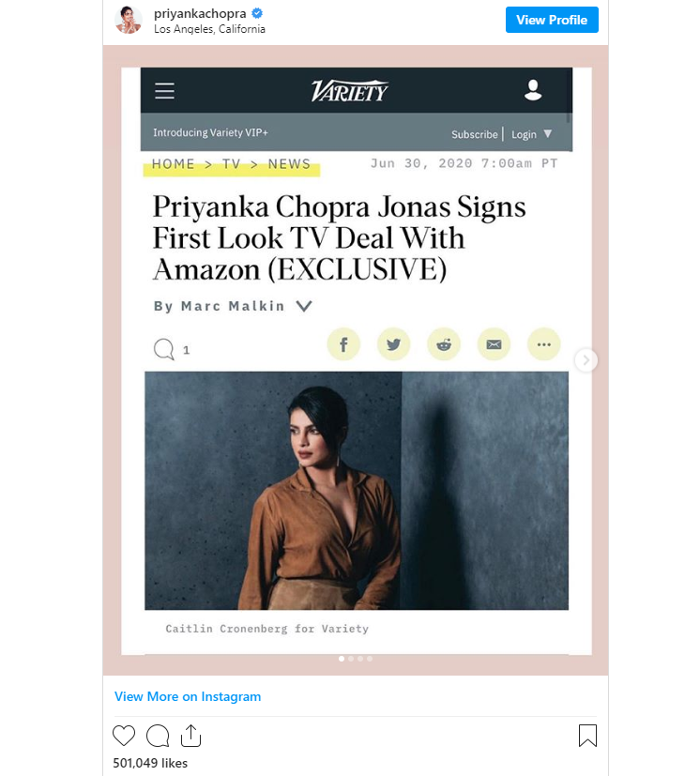This screenshot has height=776, width=700.
Task: Share article via Twitter icon
Action: (393, 344)
